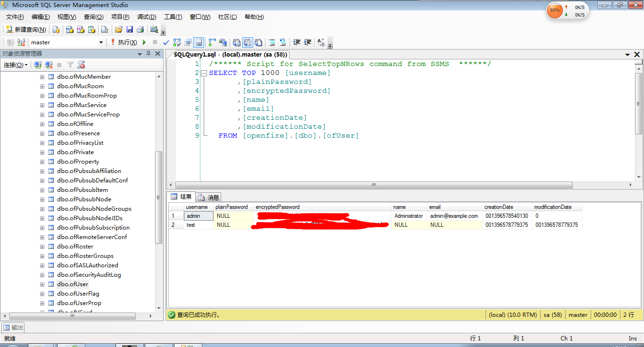Expand the dbo.ofUserFlag table node

click(x=42, y=294)
